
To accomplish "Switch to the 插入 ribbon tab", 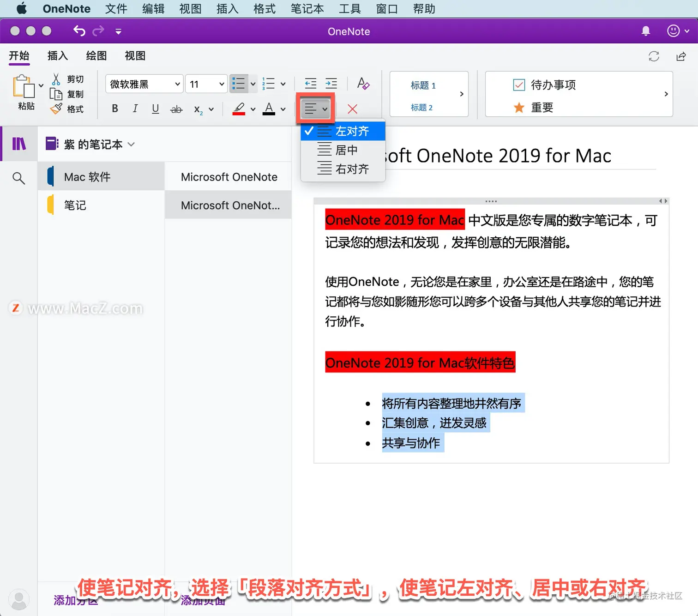I will pyautogui.click(x=58, y=56).
